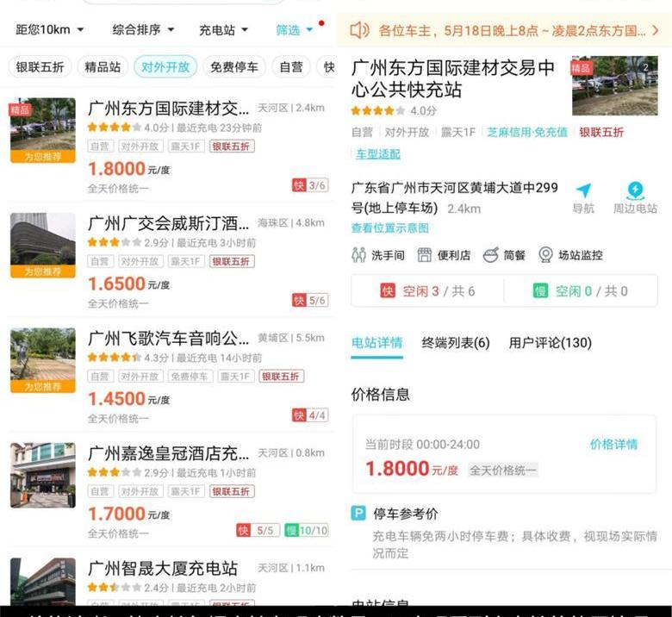This screenshot has height=617, width=672.
Task: Tap the blue P parking icon
Action: tap(358, 514)
